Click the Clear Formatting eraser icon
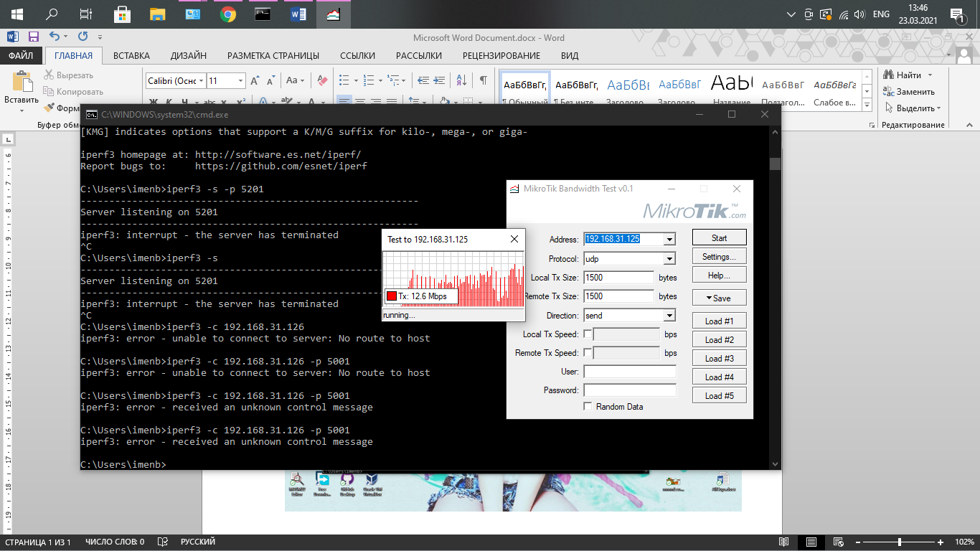This screenshot has height=551, width=980. click(x=322, y=80)
